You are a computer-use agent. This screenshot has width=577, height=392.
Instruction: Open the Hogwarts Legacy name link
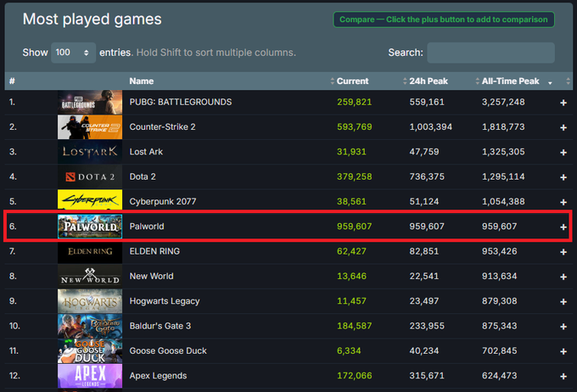pyautogui.click(x=165, y=301)
